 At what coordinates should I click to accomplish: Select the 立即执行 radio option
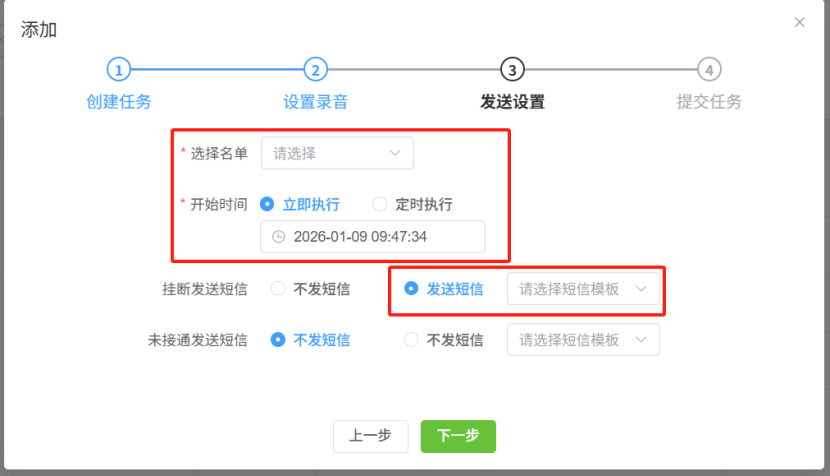pos(267,204)
